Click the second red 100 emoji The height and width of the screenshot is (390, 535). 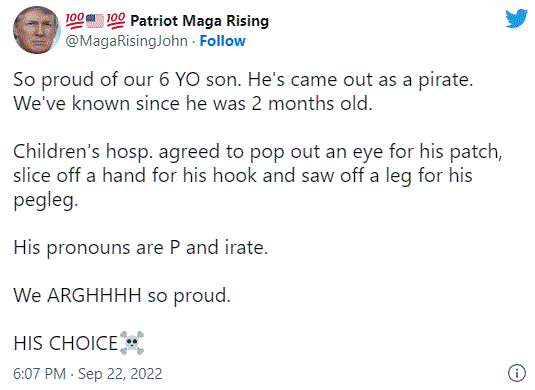(116, 21)
